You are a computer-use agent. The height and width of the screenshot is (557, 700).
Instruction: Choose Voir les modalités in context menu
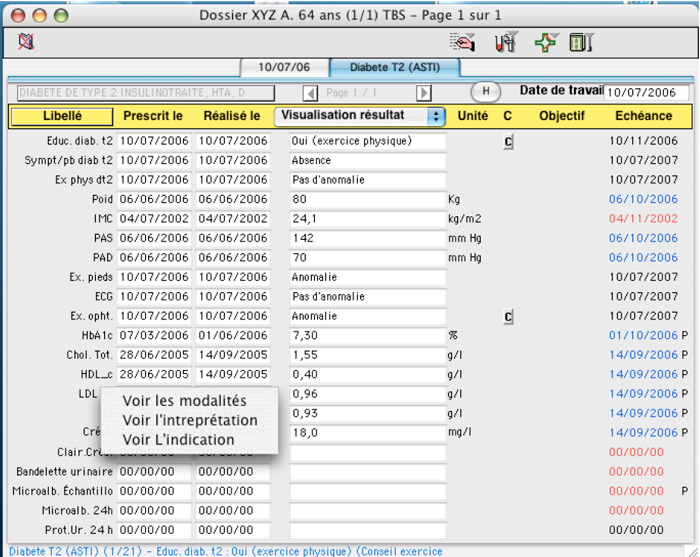click(184, 401)
